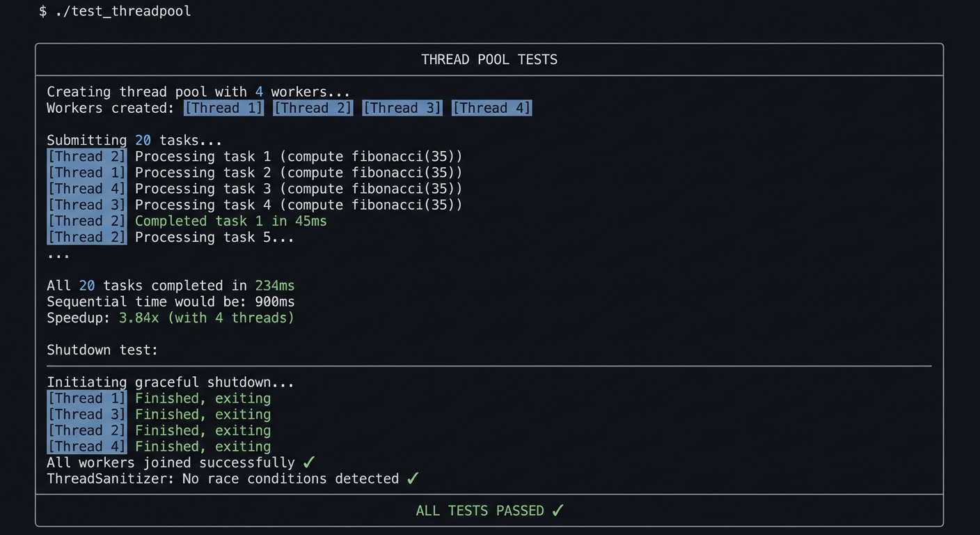Click the 'THREAD POOL TESTS' title bar

tap(489, 59)
